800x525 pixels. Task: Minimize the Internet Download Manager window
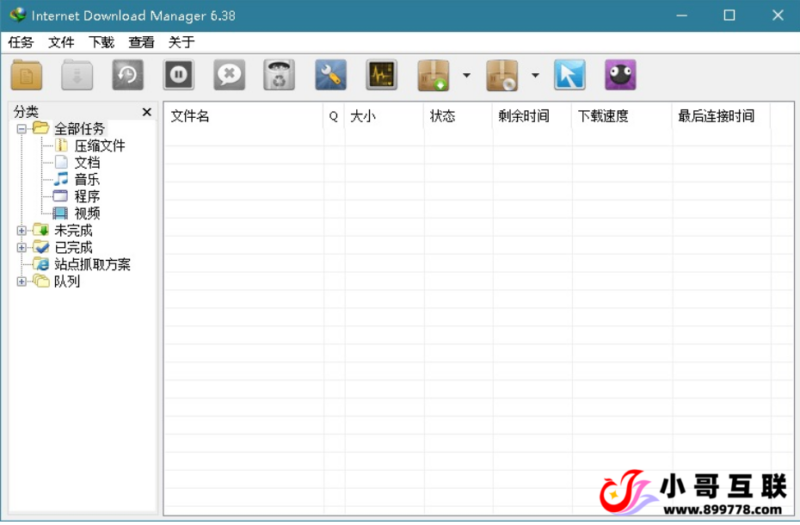682,15
